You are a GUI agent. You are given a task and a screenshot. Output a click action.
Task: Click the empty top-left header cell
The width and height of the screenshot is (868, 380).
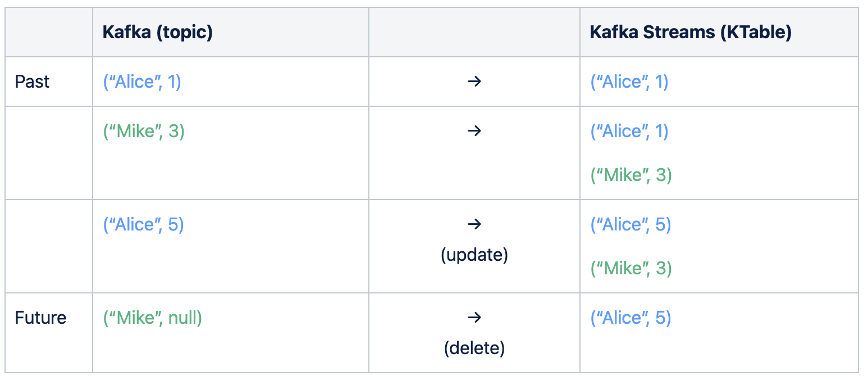coord(49,32)
